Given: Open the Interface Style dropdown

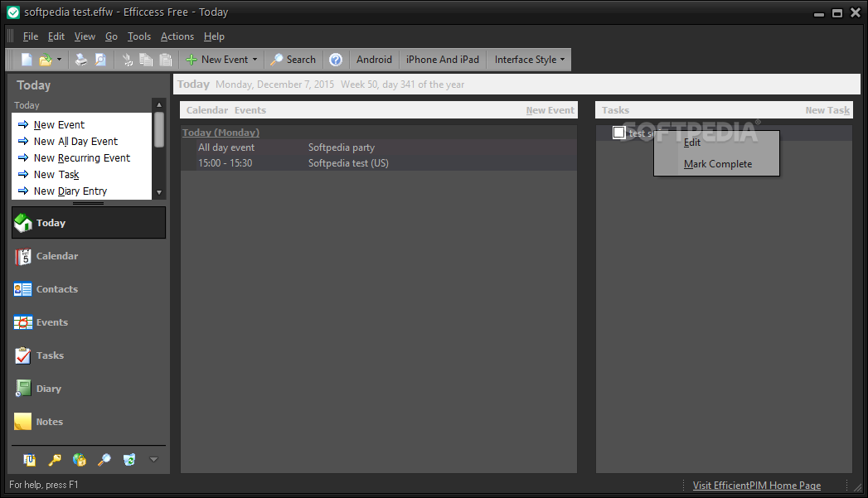Looking at the screenshot, I should click(x=529, y=60).
